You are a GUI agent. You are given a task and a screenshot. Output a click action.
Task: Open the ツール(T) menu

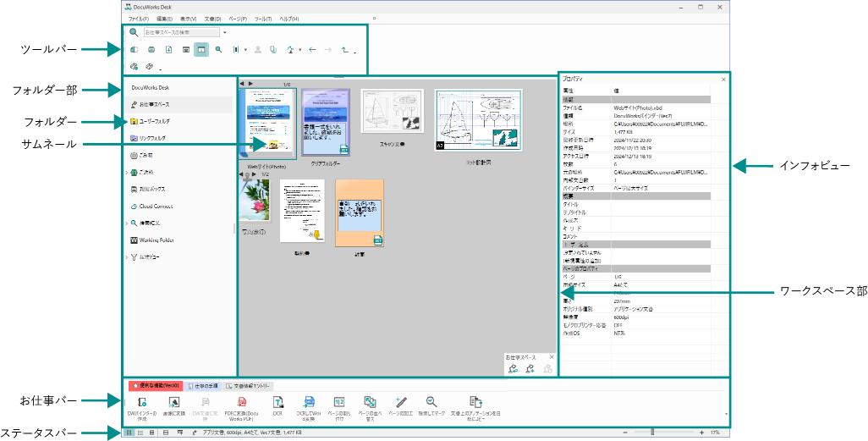263,19
